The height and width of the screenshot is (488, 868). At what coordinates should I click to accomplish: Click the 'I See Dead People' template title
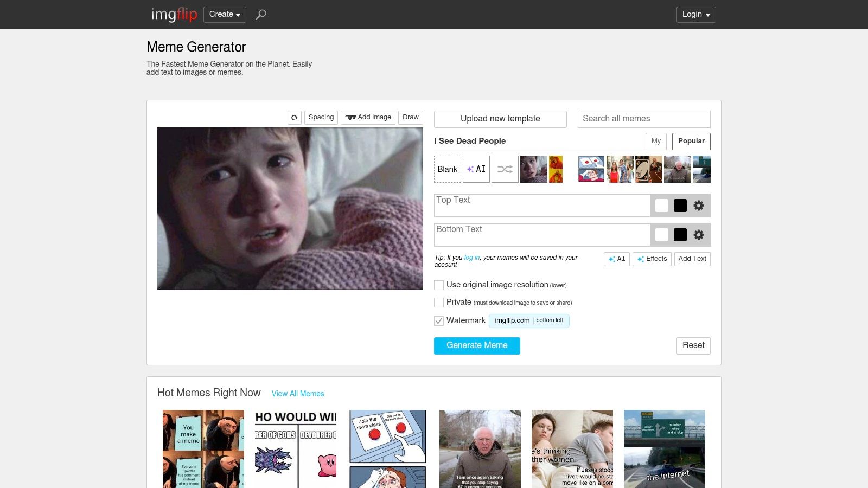pyautogui.click(x=470, y=141)
